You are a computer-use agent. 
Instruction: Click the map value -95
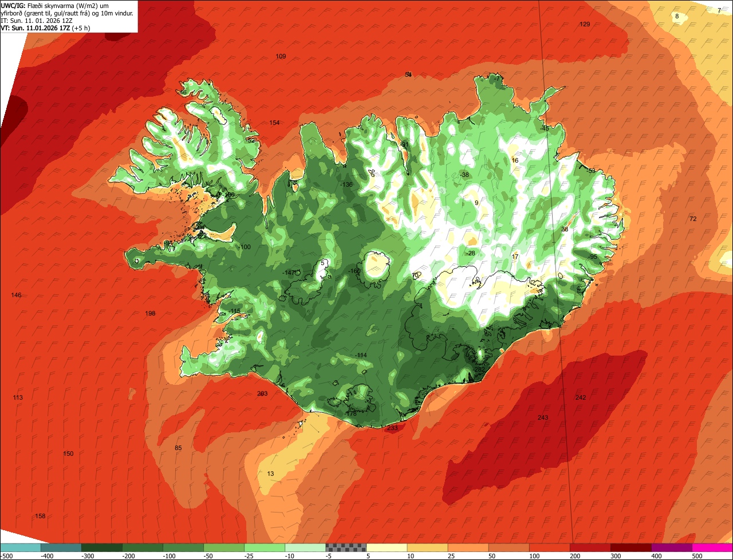[593, 257]
